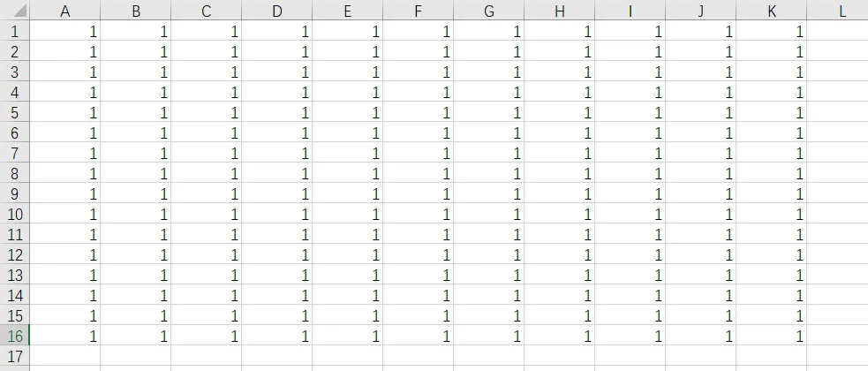Click empty cell A17
This screenshot has width=868, height=371.
(x=64, y=356)
